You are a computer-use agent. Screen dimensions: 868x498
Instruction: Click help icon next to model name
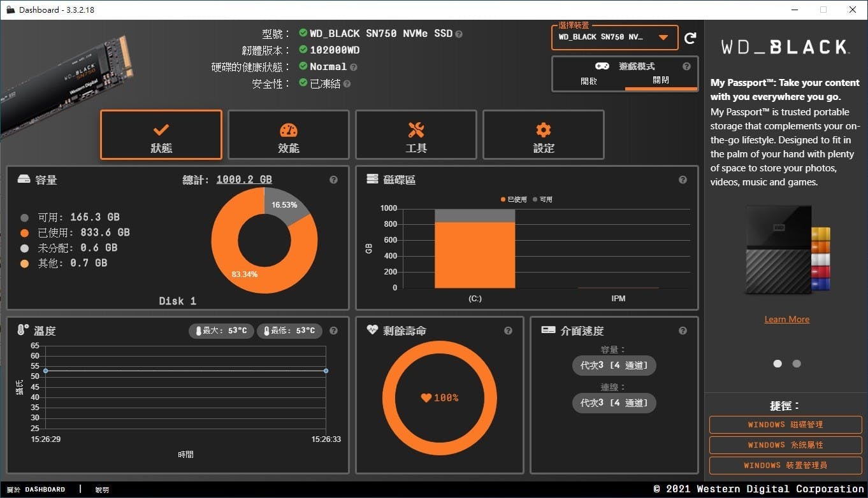(x=459, y=34)
